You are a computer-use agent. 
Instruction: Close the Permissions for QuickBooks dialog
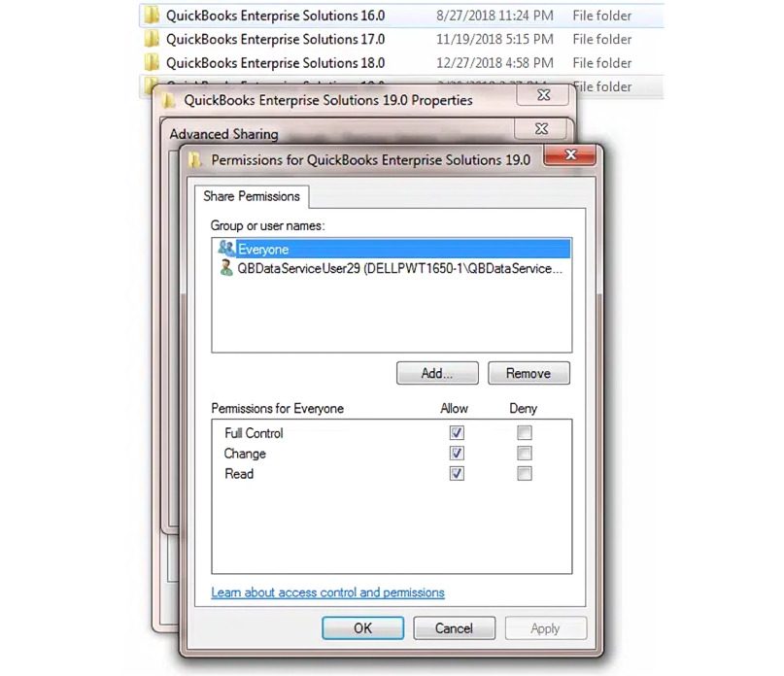pos(570,155)
